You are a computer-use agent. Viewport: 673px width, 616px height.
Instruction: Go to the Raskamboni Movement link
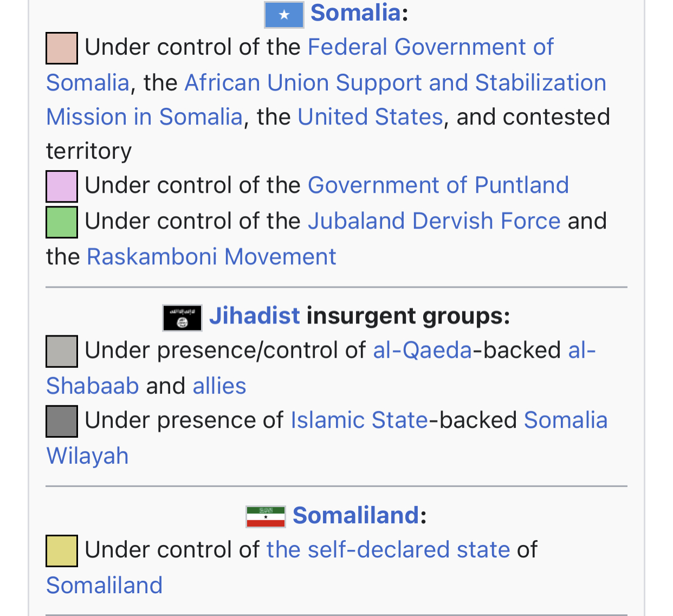click(211, 257)
